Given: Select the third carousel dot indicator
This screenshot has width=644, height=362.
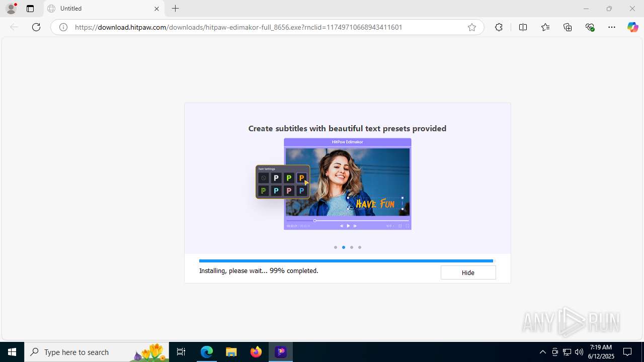Looking at the screenshot, I should (352, 247).
